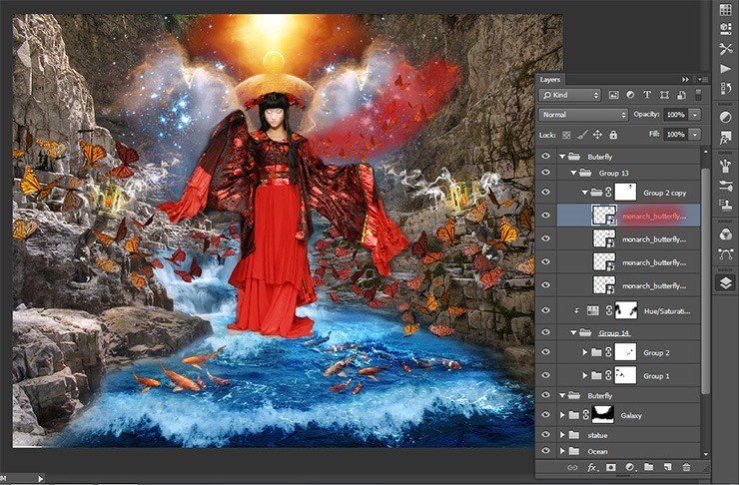Collapse Layers panel with double arrows

[685, 80]
